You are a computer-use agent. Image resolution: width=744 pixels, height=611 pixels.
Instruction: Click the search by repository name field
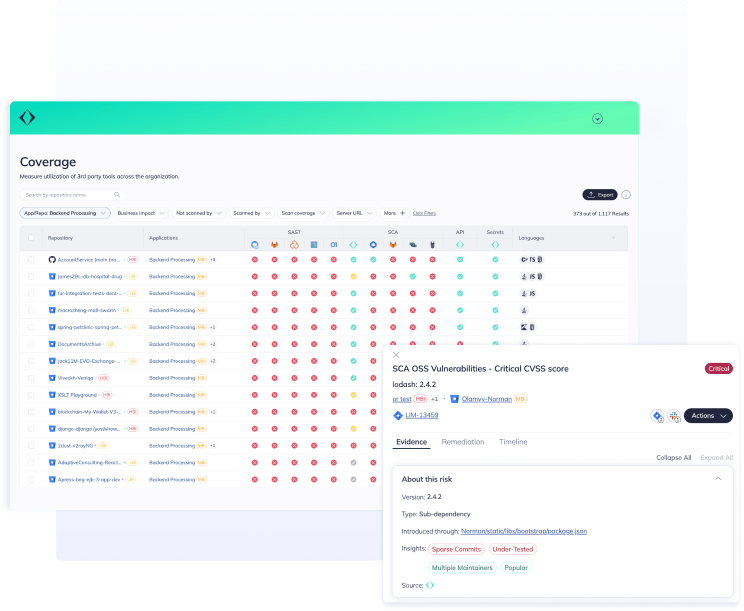click(x=68, y=195)
